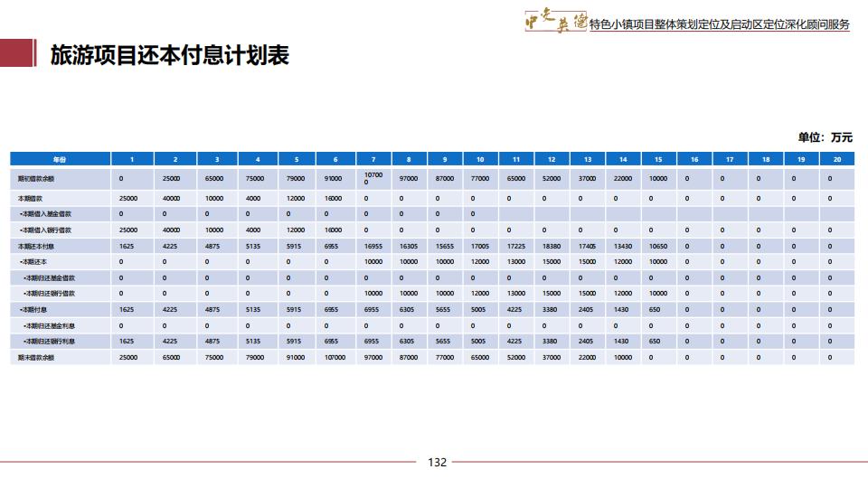The width and height of the screenshot is (868, 488).
Task: Click the row label 期初借款余额
Action: point(36,179)
